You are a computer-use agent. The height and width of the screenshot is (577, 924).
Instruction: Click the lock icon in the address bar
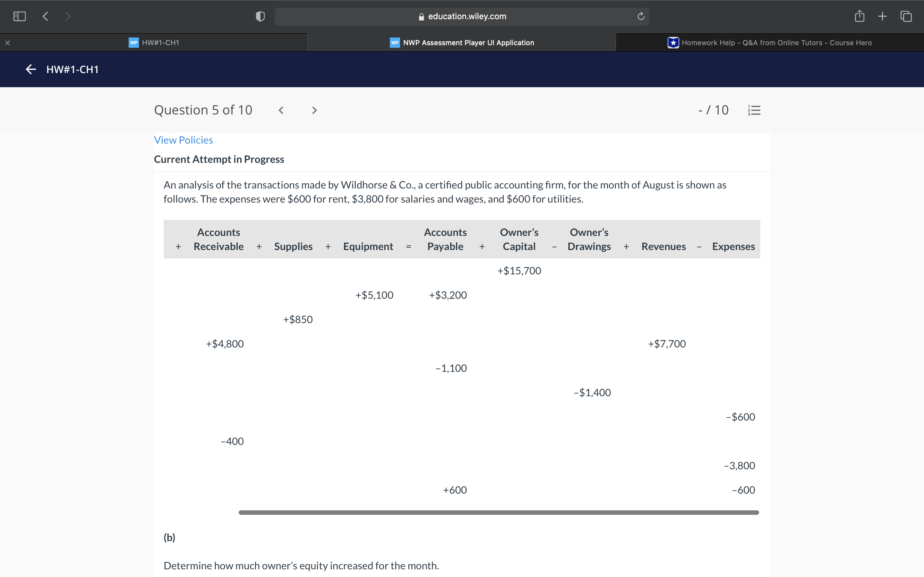[x=422, y=16]
